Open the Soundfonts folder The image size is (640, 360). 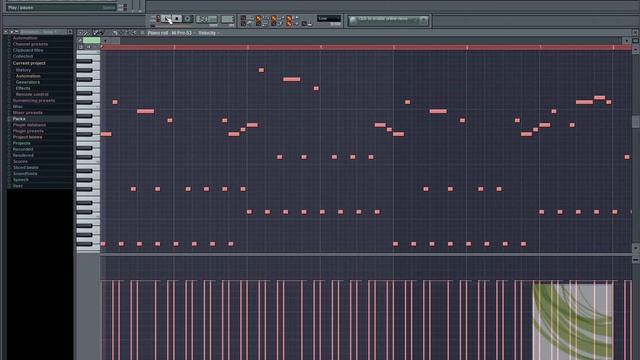pyautogui.click(x=25, y=174)
